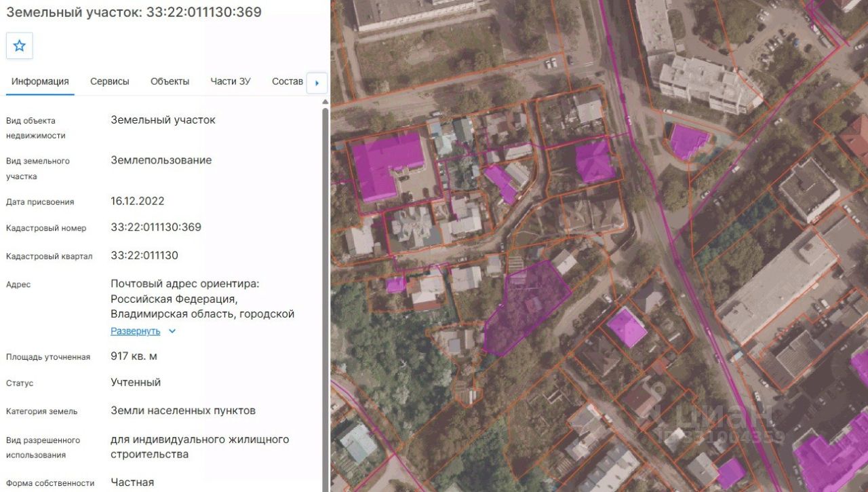Open the Информация tab

point(40,81)
